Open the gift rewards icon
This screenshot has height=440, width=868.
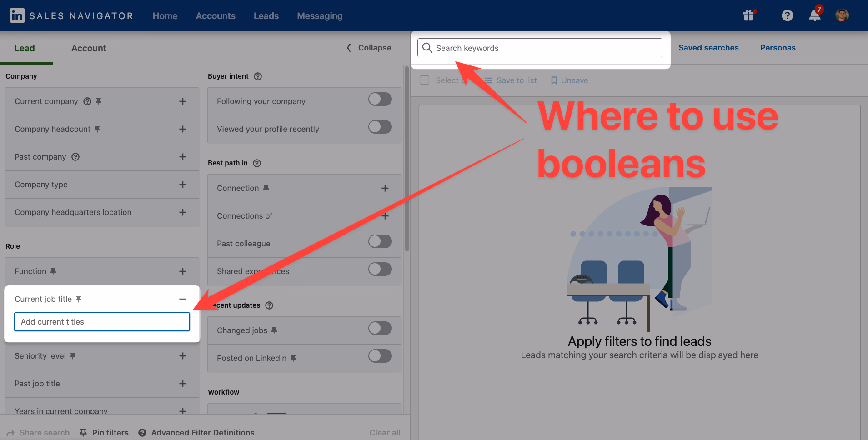click(x=748, y=15)
